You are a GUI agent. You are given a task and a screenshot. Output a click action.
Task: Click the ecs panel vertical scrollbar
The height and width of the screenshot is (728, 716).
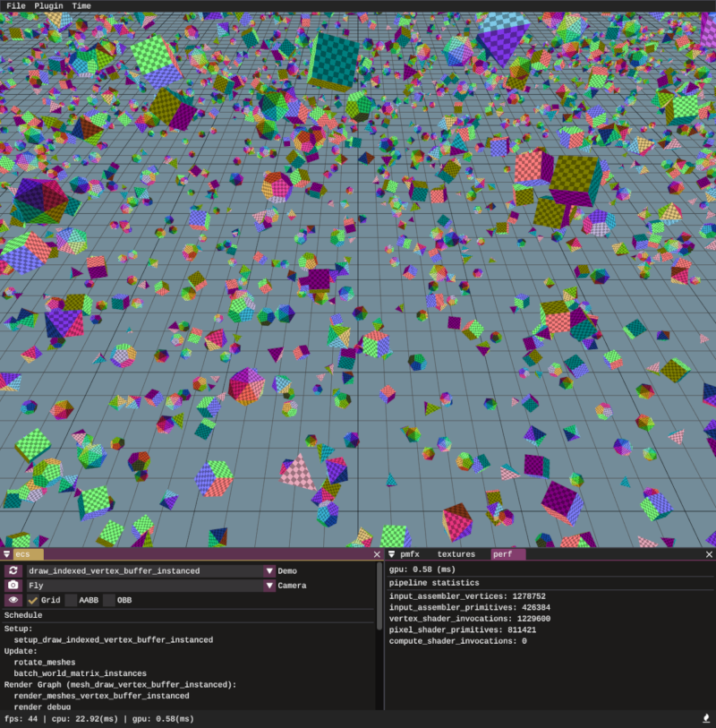coord(379,596)
